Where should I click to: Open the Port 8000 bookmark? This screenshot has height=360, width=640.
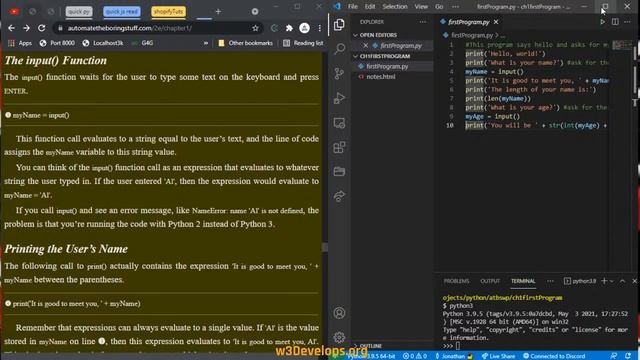point(57,43)
